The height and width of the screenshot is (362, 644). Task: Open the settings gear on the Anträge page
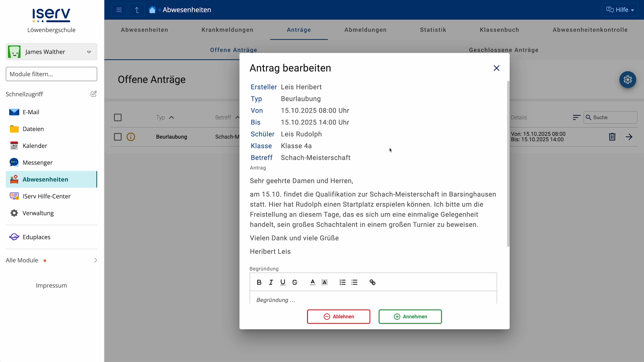[x=627, y=80]
